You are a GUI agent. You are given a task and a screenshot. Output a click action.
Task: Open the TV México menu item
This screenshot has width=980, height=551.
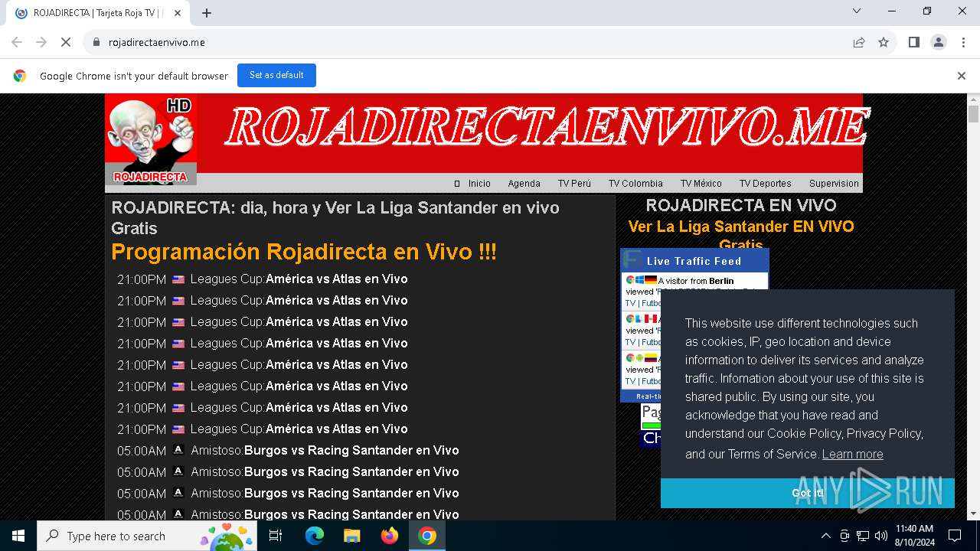(x=701, y=184)
